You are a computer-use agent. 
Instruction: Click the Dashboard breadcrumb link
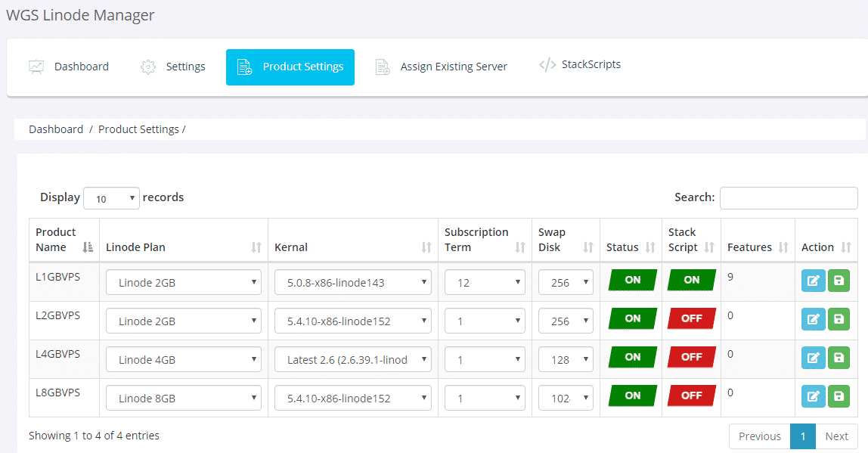coord(56,129)
